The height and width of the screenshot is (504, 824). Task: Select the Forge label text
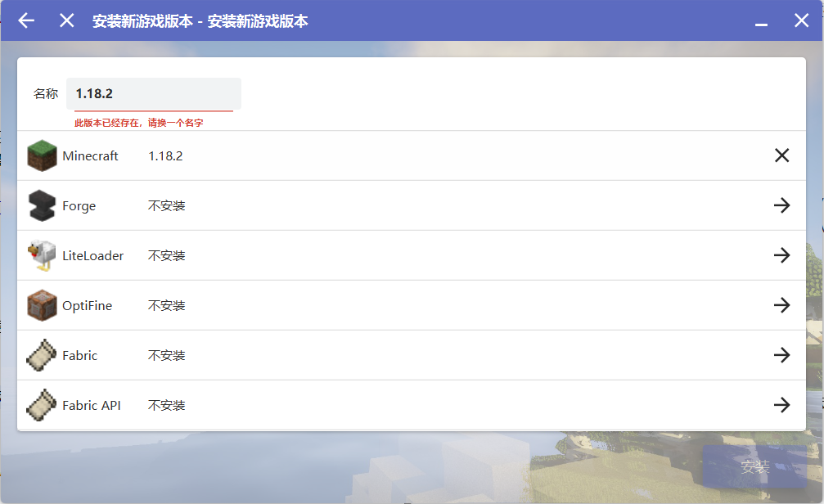tap(79, 206)
